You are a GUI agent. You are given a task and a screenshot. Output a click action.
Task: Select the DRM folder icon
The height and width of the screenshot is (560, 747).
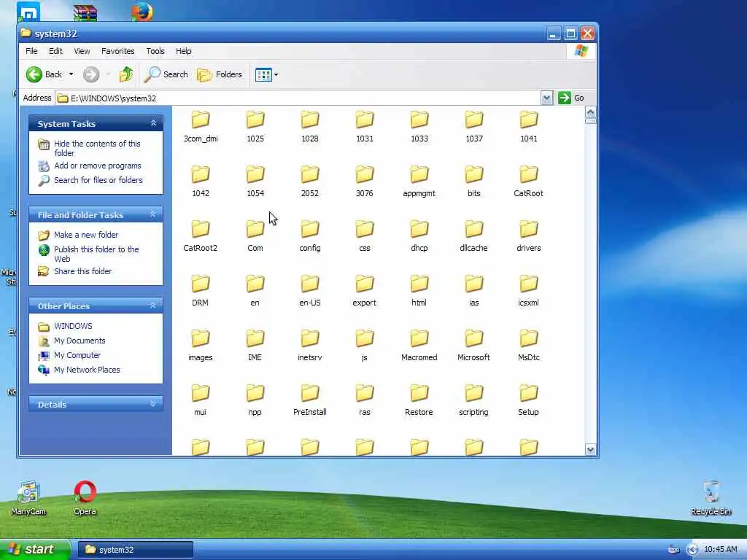[201, 284]
